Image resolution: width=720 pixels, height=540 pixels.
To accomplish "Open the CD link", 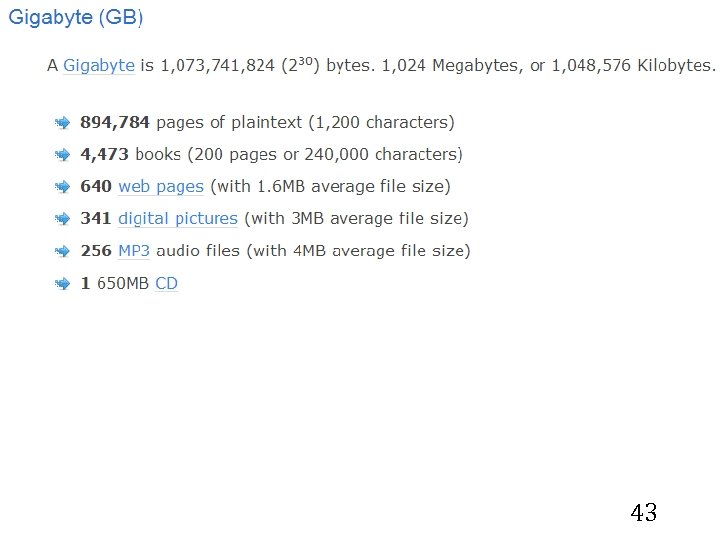I will pyautogui.click(x=166, y=284).
